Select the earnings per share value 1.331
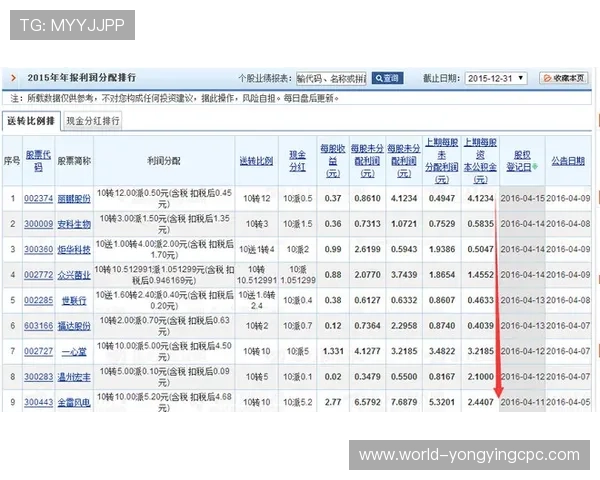 (x=333, y=351)
